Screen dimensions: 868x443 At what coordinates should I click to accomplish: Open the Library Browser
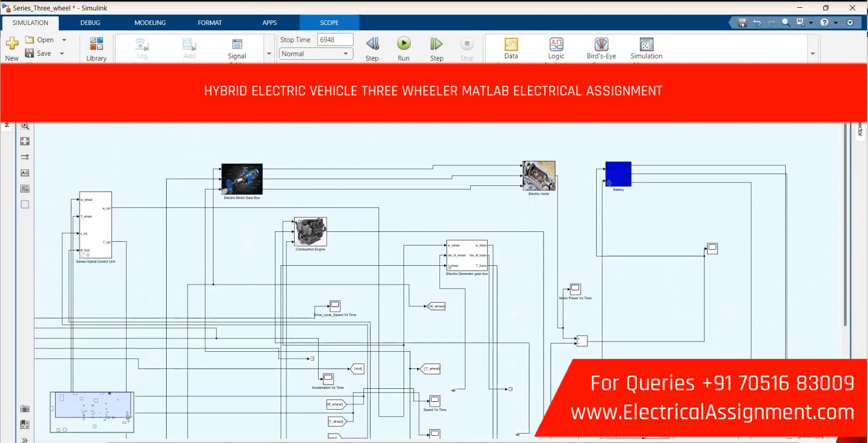coord(96,49)
